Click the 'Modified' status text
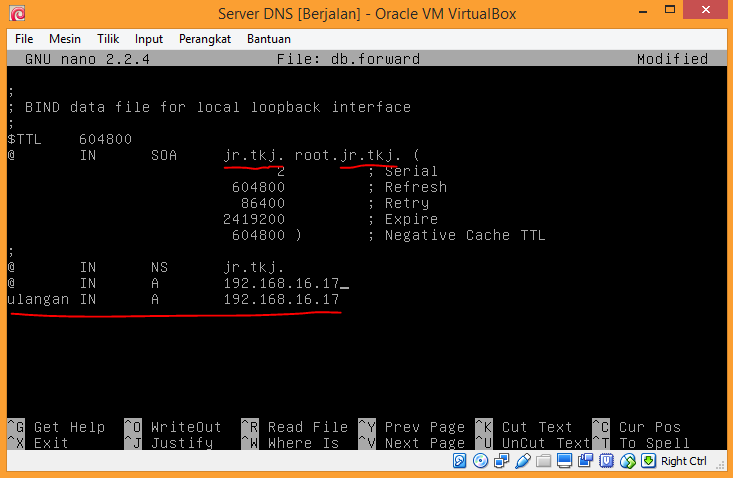This screenshot has width=733, height=478. 672,59
